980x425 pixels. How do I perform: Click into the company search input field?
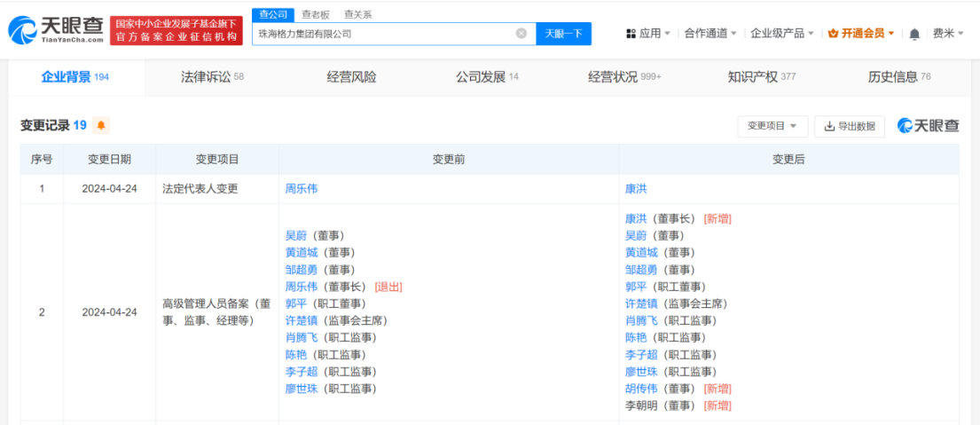coord(381,34)
